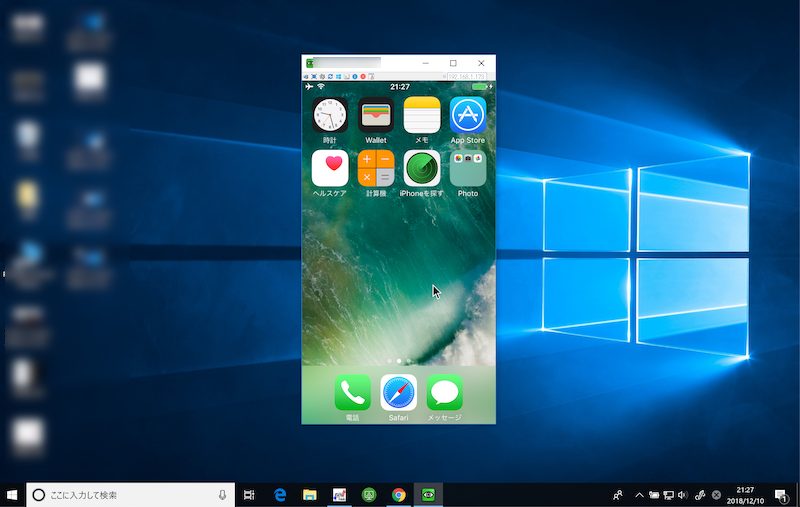Image resolution: width=800 pixels, height=507 pixels.
Task: Click the home screen page indicator dots
Action: [x=399, y=361]
